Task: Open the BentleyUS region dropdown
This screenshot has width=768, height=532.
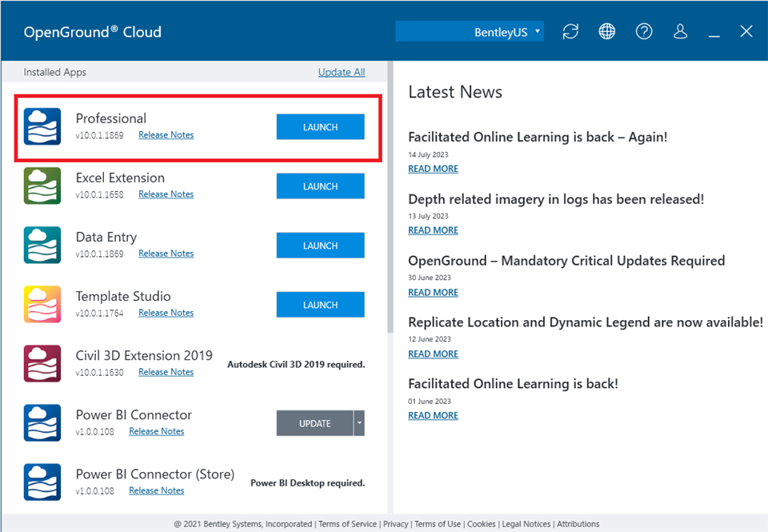Action: (x=470, y=32)
